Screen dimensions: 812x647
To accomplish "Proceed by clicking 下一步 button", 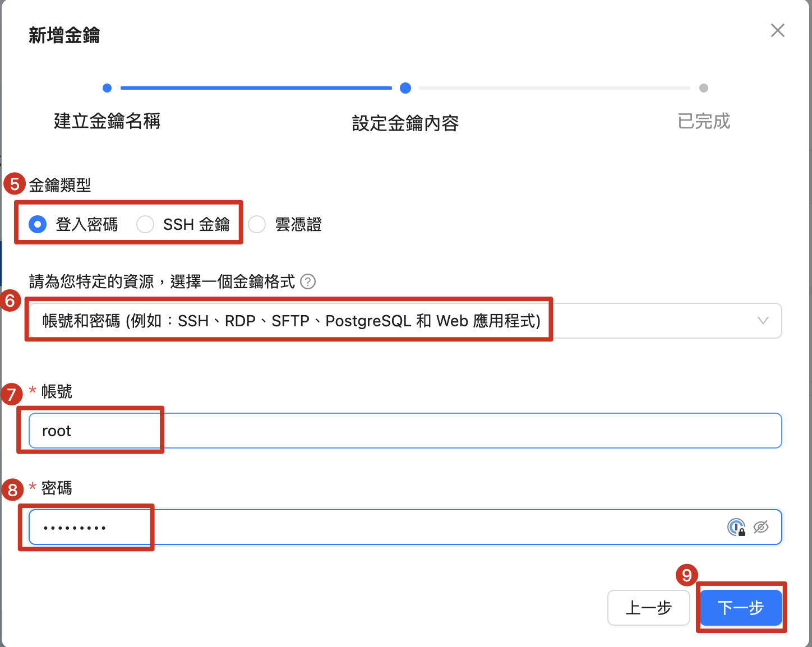I will 740,608.
